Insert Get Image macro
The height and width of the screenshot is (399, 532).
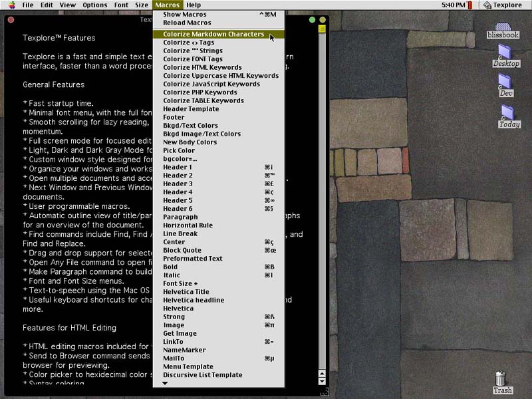pyautogui.click(x=219, y=333)
